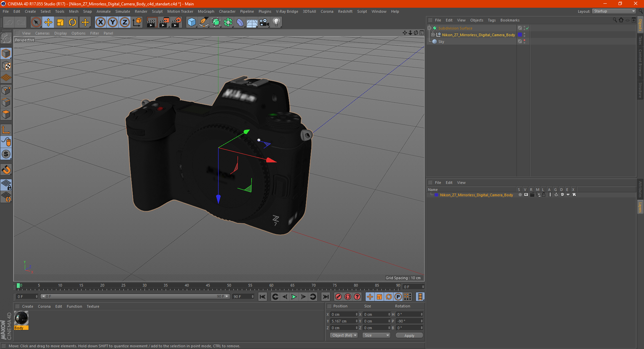Screen dimensions: 644x349
Task: Switch to Texture mode
Action: tap(6, 66)
